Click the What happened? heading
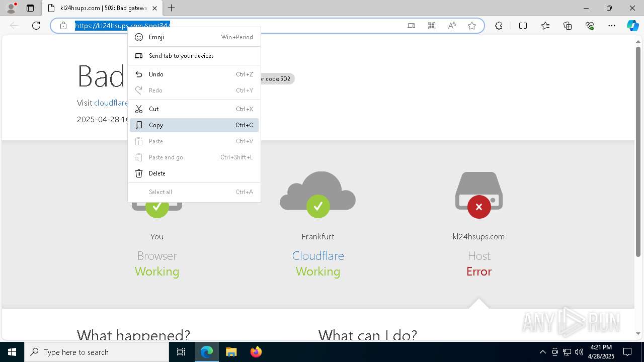The height and width of the screenshot is (362, 644). point(133,334)
